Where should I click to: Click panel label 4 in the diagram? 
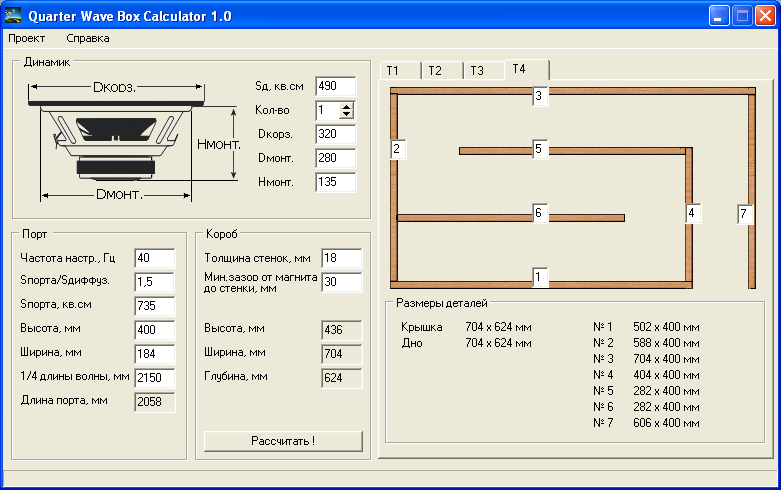693,213
